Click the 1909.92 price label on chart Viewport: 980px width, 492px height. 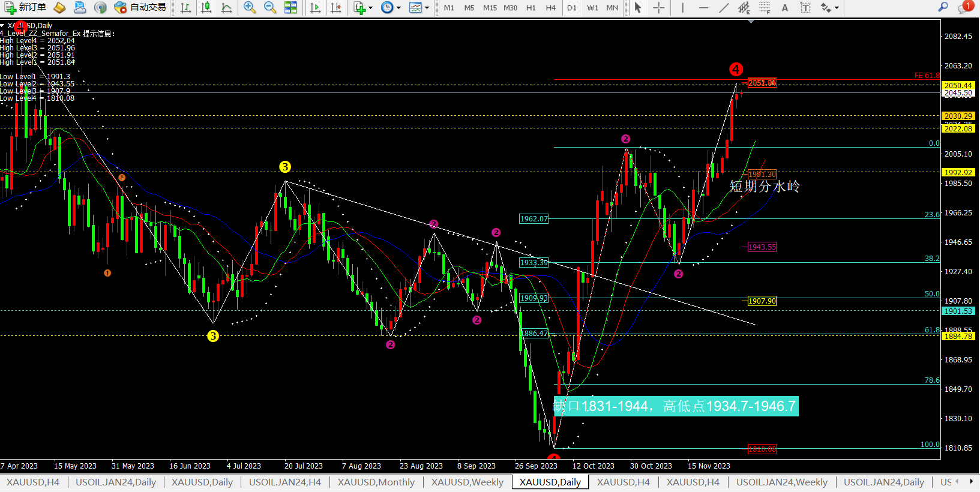point(534,298)
